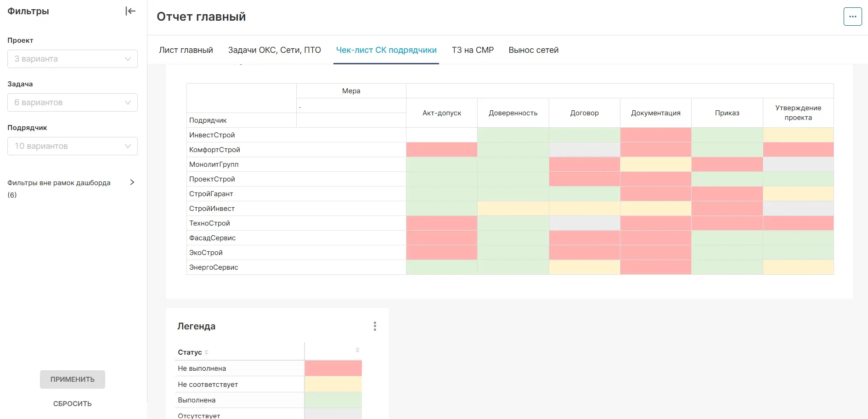Open the Вынос сетей tab
The image size is (868, 419).
pos(533,50)
